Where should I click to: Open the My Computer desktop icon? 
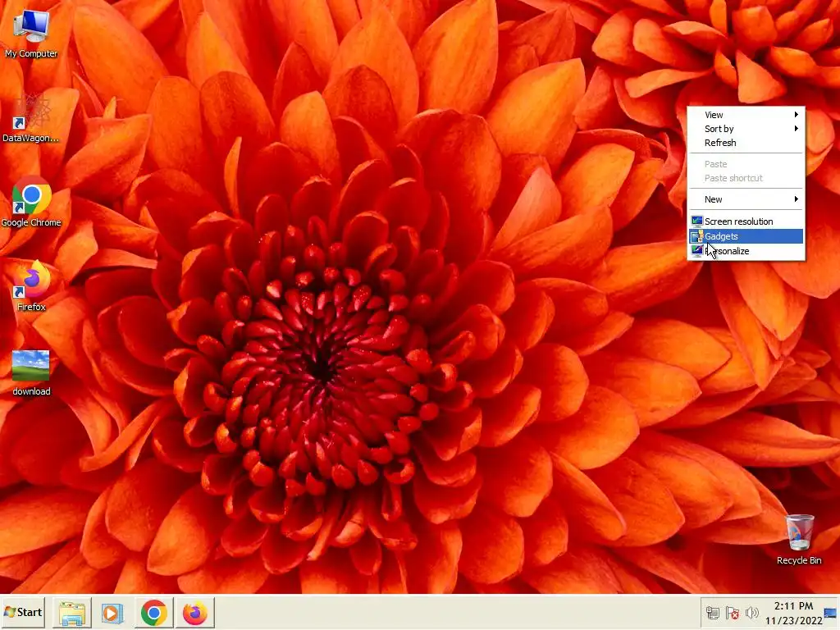(x=31, y=34)
